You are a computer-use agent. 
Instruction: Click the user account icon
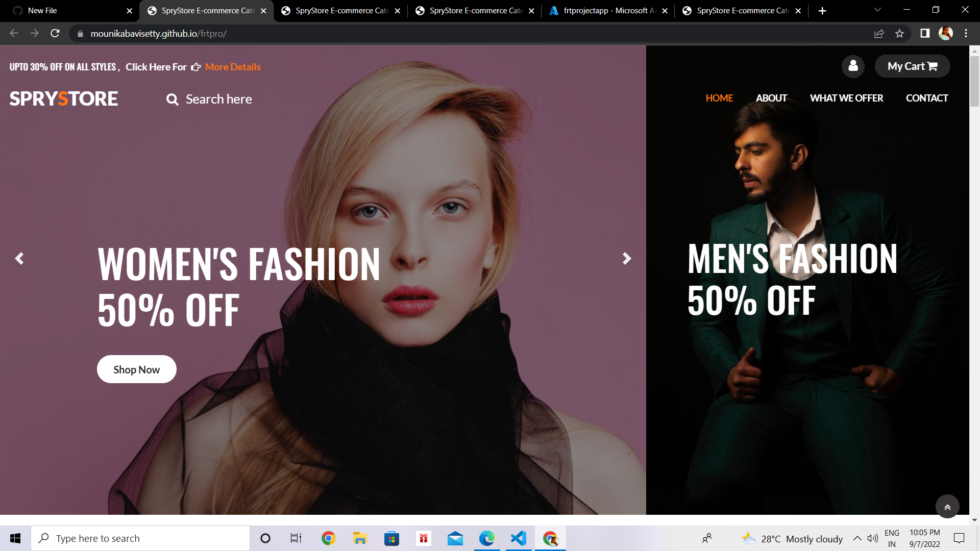[853, 66]
